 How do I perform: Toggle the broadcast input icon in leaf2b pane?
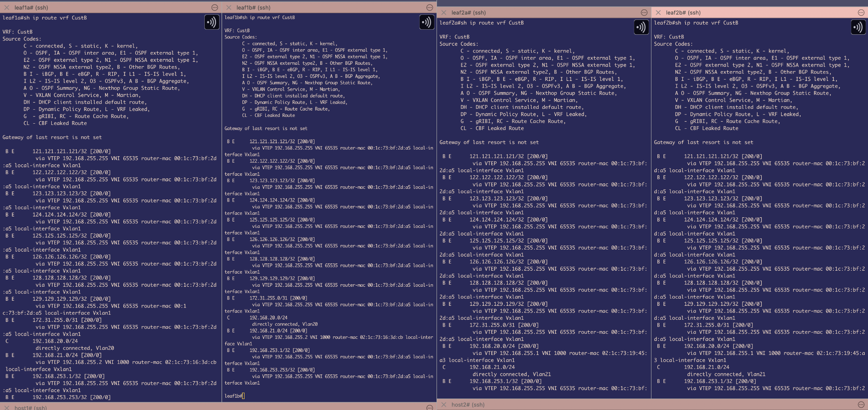coord(858,27)
